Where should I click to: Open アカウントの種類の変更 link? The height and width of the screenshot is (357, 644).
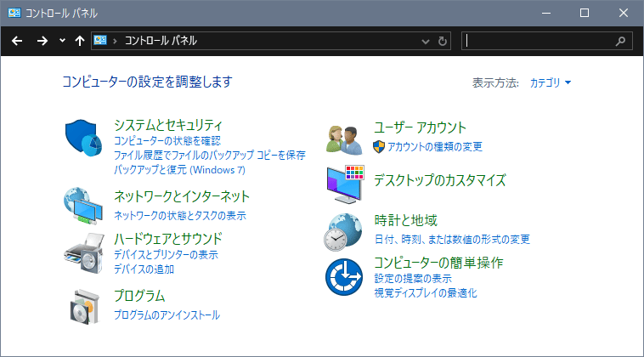[434, 146]
